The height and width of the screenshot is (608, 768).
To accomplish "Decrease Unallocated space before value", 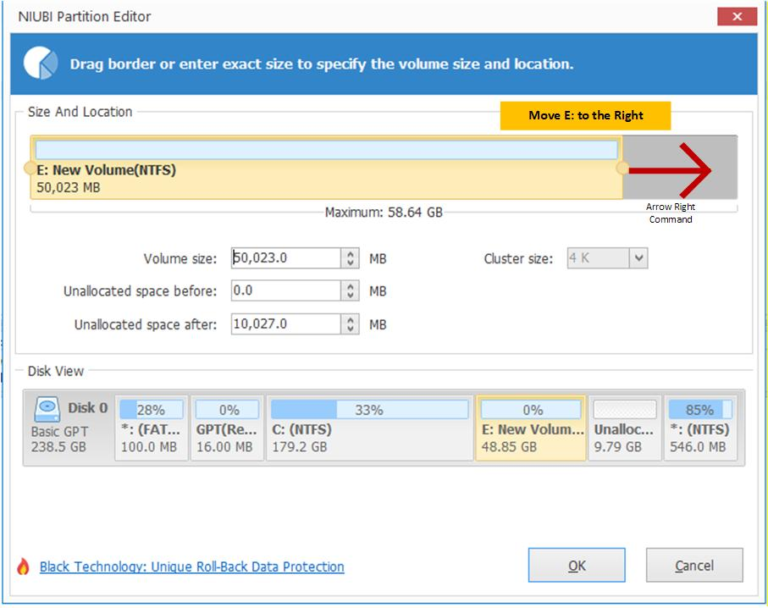I will click(350, 295).
